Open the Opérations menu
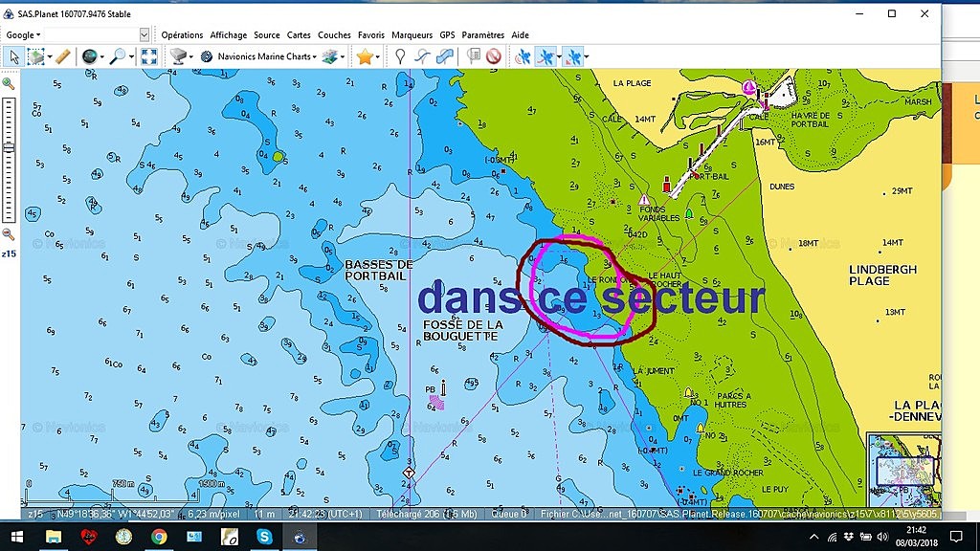The height and width of the screenshot is (551, 980). click(182, 35)
